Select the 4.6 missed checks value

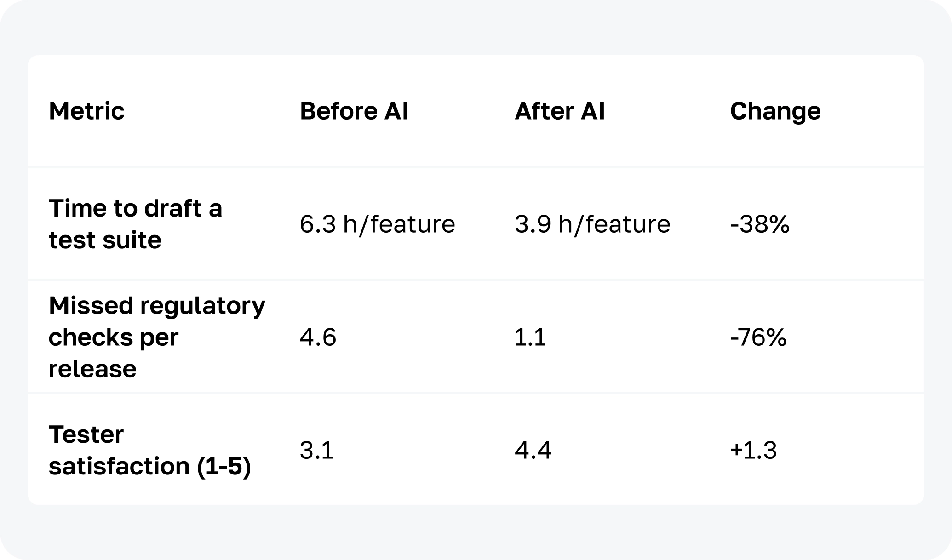(x=318, y=337)
